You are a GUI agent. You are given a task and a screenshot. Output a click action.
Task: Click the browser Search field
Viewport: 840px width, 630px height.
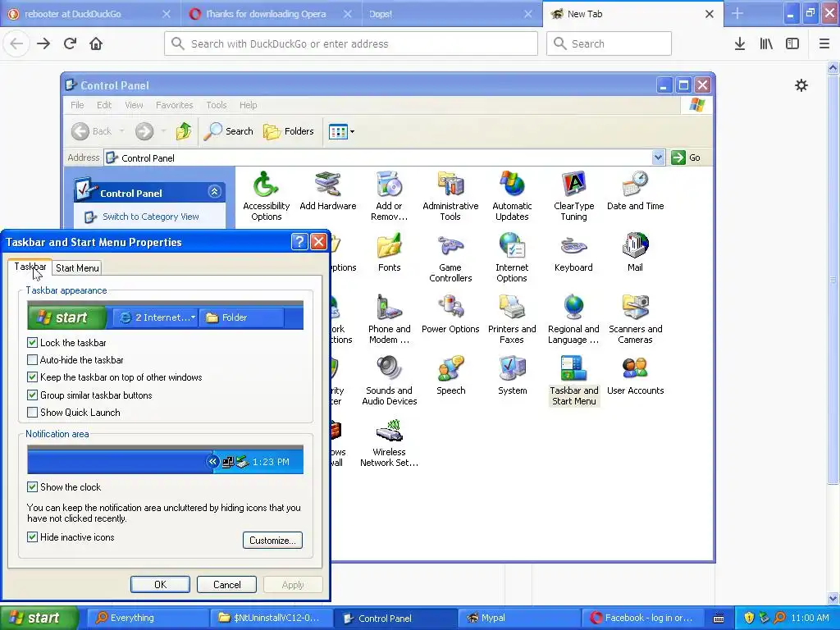pos(609,43)
